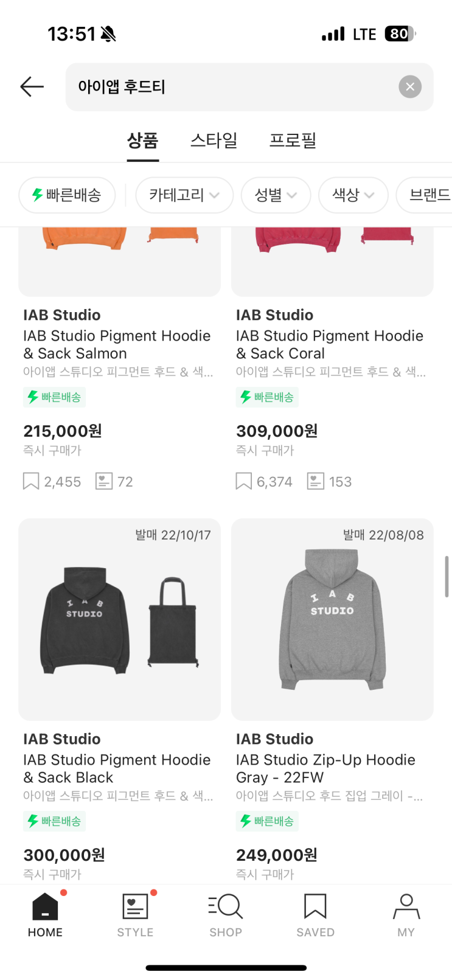Open style posts icon showing 72

tap(104, 481)
